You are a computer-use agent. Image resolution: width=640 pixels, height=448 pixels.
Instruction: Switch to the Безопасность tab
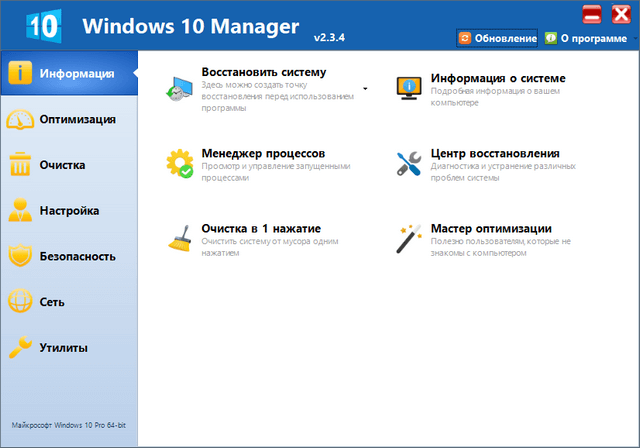pyautogui.click(x=78, y=257)
